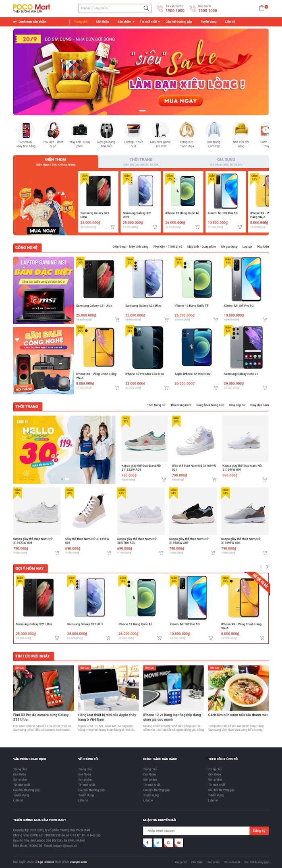Click the search magnifier icon

(146, 8)
